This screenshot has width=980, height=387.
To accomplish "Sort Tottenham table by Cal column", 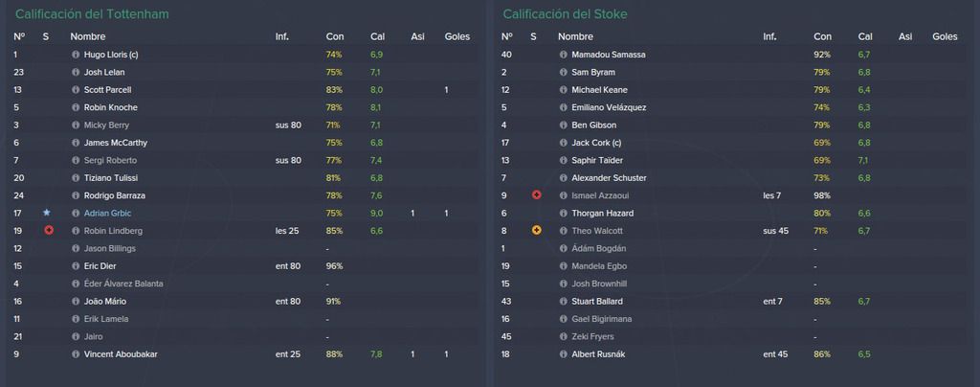I will click(x=377, y=37).
